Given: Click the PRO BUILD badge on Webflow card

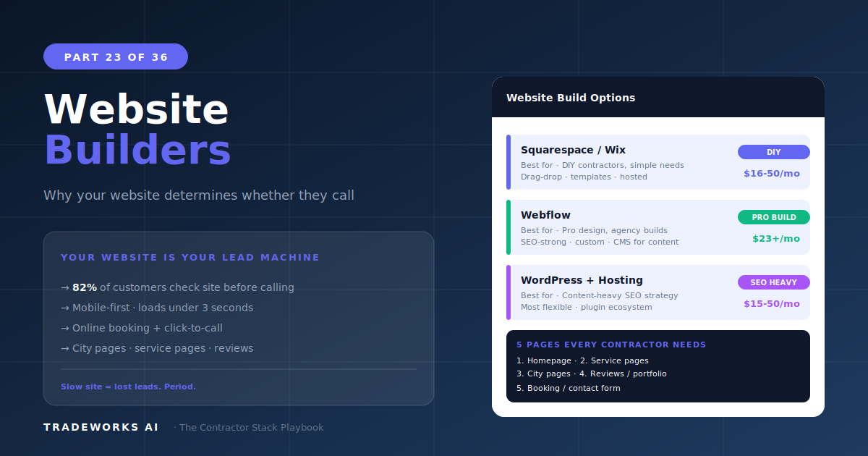Looking at the screenshot, I should (x=774, y=217).
